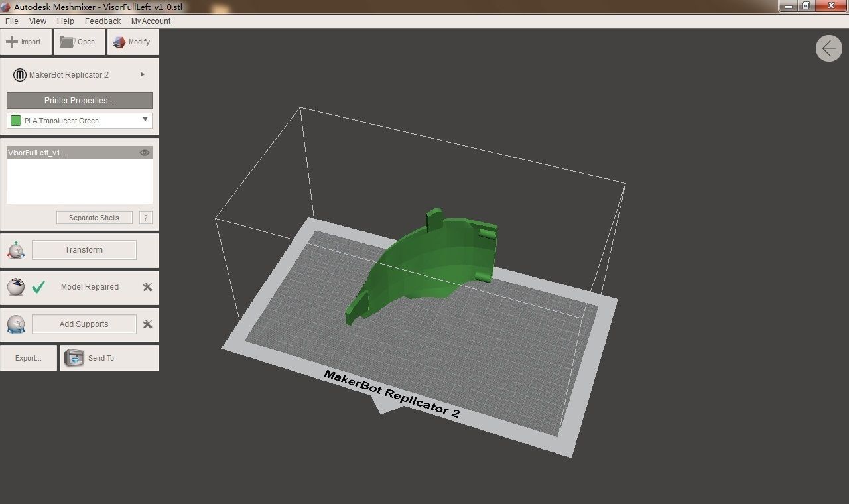
Task: Click the green material color swatch
Action: tap(16, 121)
